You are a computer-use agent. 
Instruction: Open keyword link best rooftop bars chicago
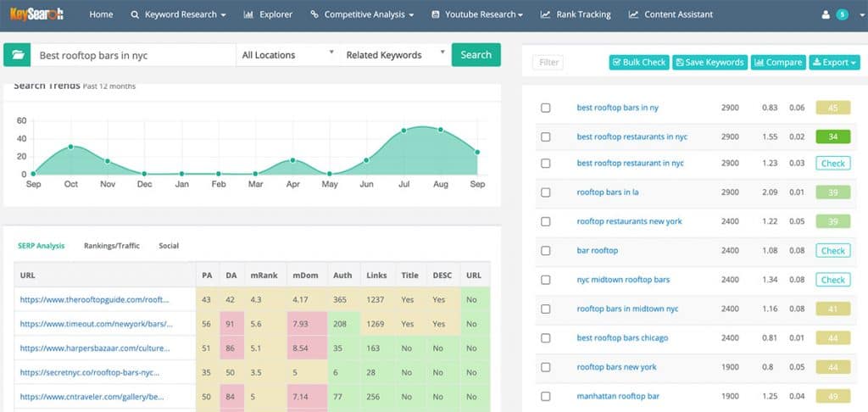click(x=622, y=337)
